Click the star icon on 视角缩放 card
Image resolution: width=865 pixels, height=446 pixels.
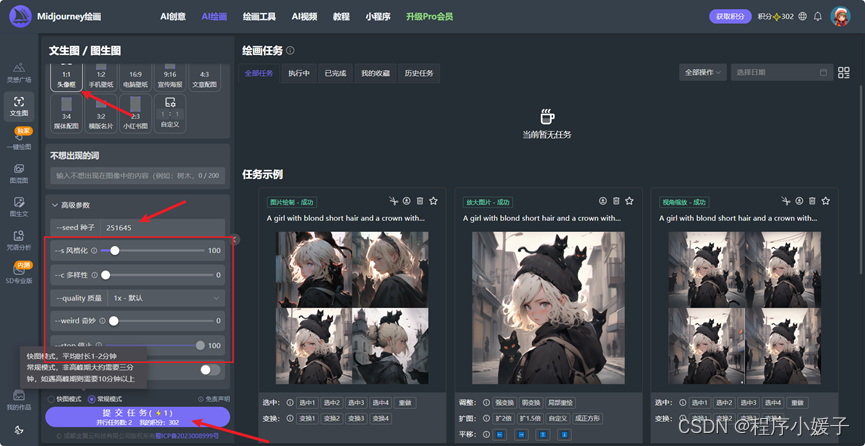(x=825, y=201)
